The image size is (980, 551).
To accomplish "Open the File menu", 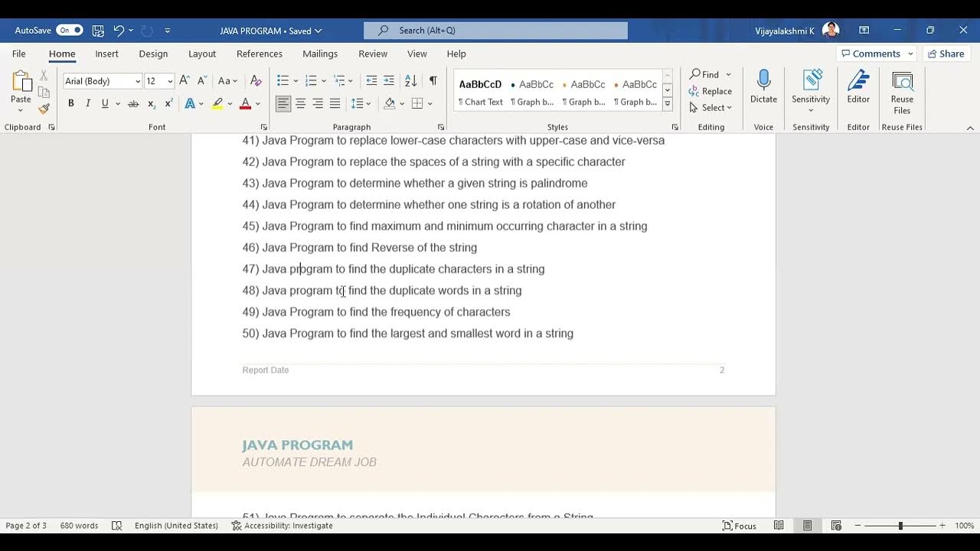I will coord(19,54).
